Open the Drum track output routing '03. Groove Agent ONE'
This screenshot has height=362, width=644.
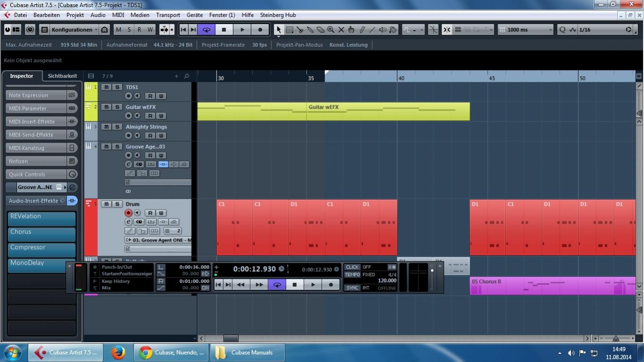tap(159, 240)
